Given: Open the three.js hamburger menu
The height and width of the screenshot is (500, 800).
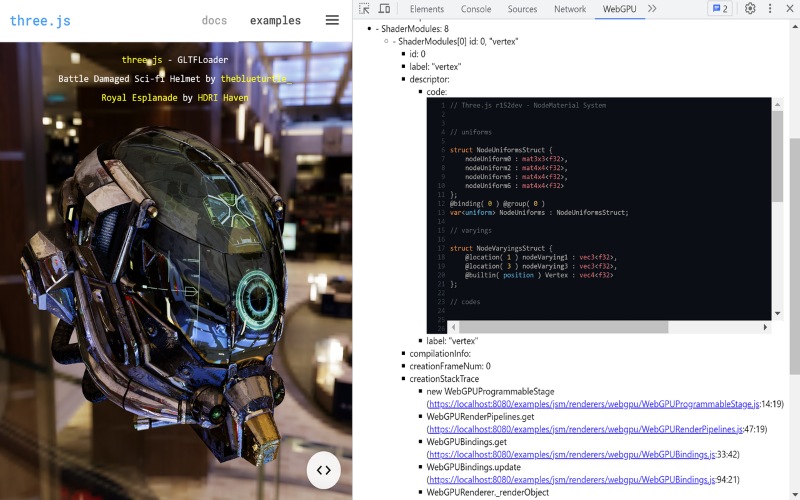Looking at the screenshot, I should tap(332, 20).
